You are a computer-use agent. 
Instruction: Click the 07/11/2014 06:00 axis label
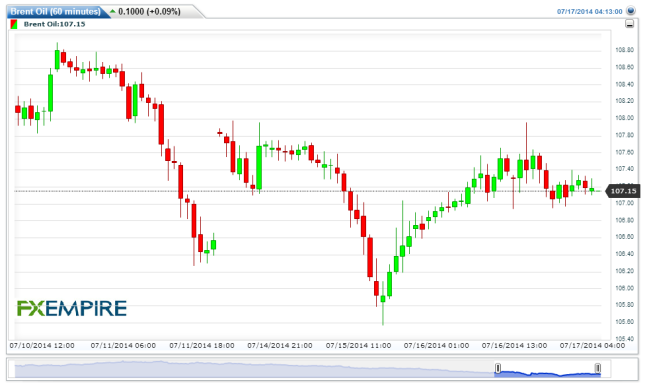[123, 346]
